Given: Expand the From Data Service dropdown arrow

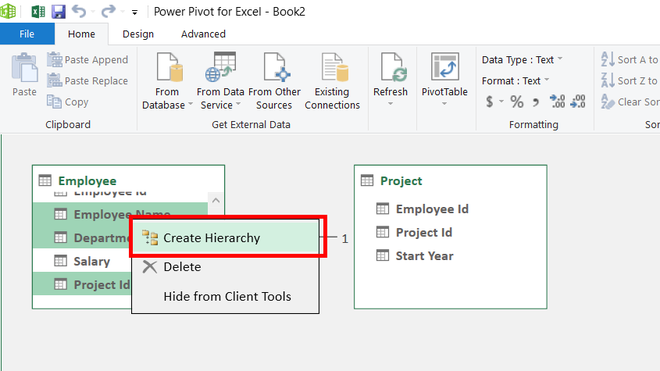Looking at the screenshot, I should 238,104.
